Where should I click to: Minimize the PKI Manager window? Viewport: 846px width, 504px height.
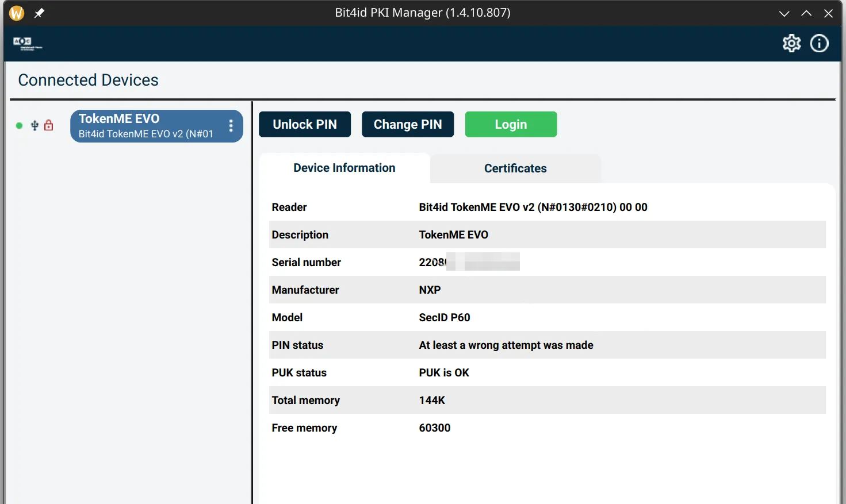pyautogui.click(x=784, y=13)
